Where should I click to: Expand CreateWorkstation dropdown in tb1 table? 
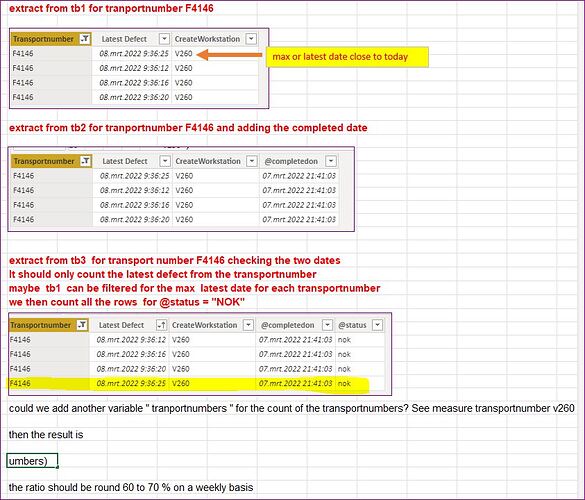[251, 39]
